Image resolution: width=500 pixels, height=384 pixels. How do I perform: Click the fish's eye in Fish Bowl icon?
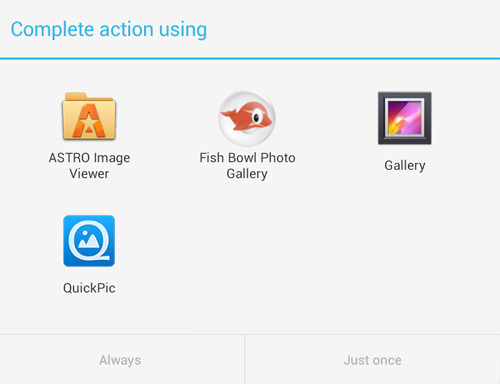[x=256, y=117]
